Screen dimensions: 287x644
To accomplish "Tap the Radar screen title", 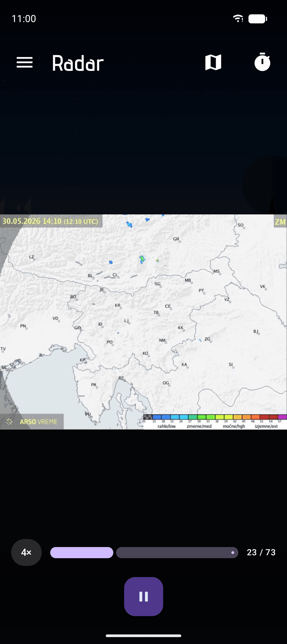I will pos(78,63).
